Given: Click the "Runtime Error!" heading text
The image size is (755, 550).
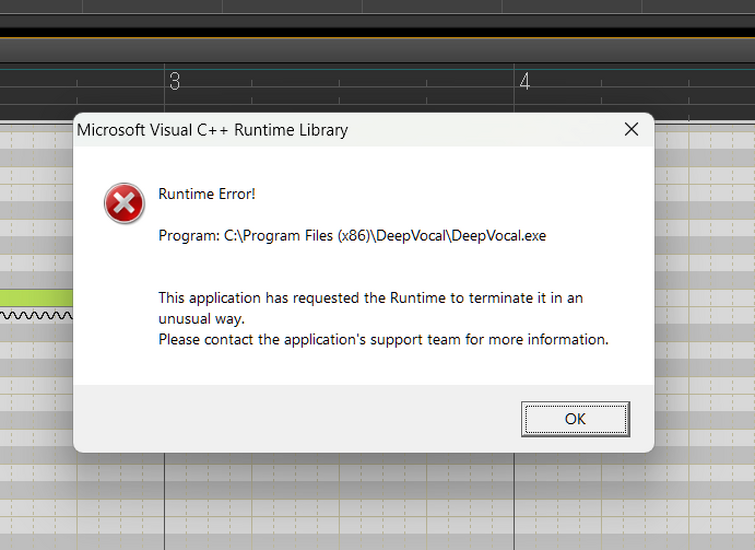Looking at the screenshot, I should pos(207,194).
